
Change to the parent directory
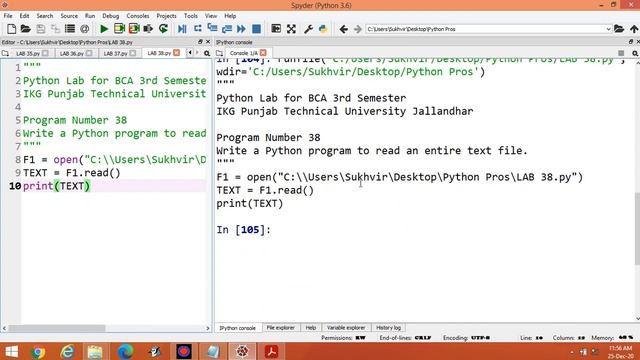pos(634,29)
